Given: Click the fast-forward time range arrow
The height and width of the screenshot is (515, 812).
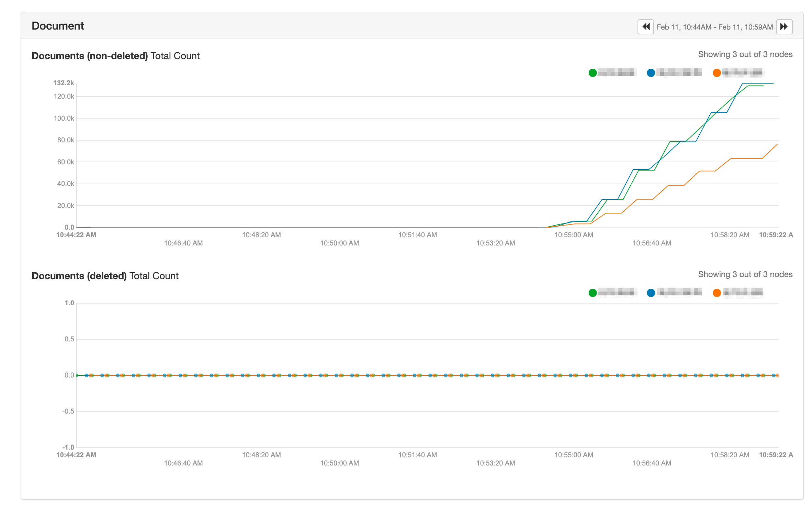Looking at the screenshot, I should (784, 27).
